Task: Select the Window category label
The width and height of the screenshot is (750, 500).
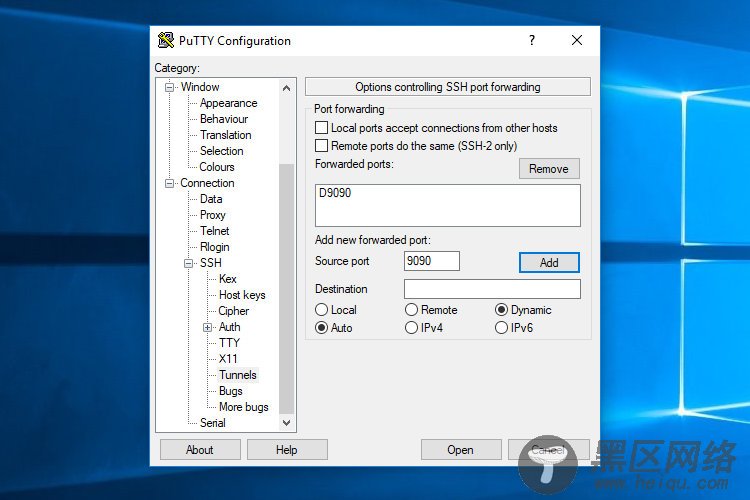Action: (x=200, y=87)
